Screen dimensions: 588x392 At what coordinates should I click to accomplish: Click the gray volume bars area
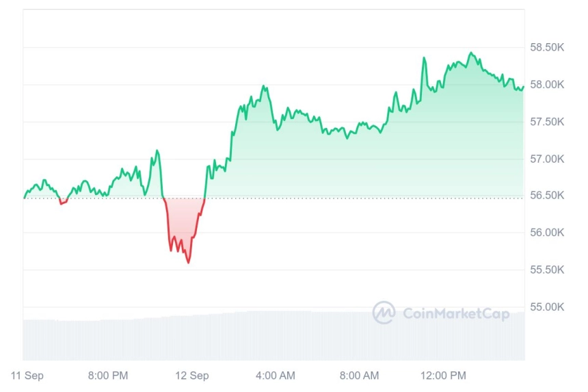point(273,336)
